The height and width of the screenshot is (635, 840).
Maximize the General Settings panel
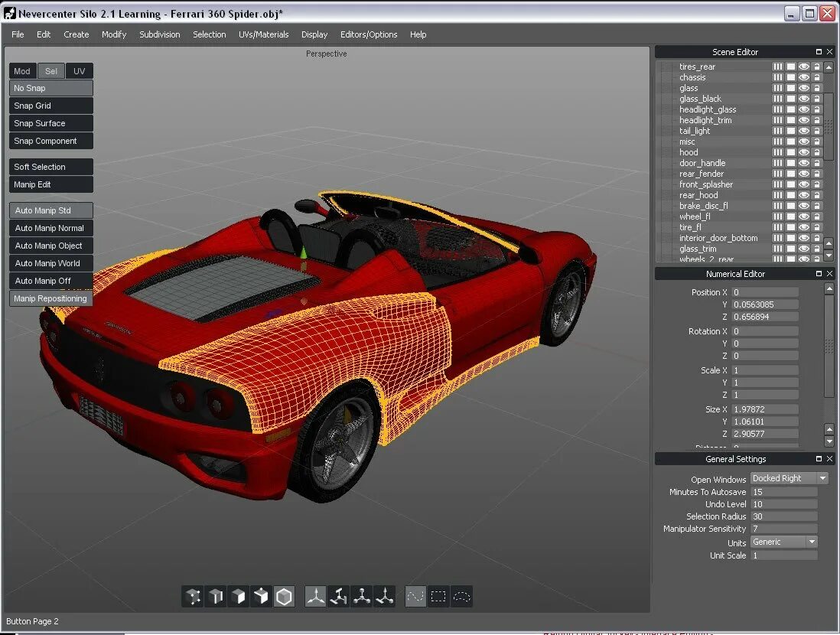tap(819, 459)
